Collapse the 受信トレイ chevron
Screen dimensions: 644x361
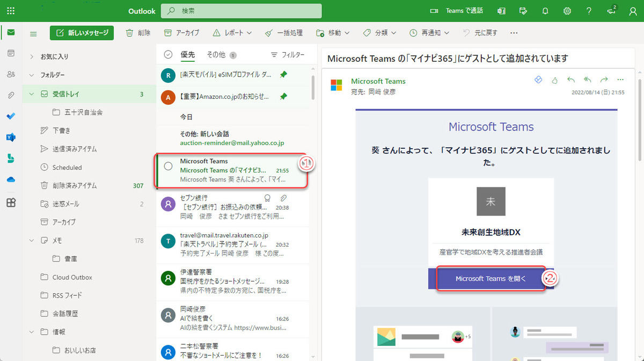coord(31,94)
